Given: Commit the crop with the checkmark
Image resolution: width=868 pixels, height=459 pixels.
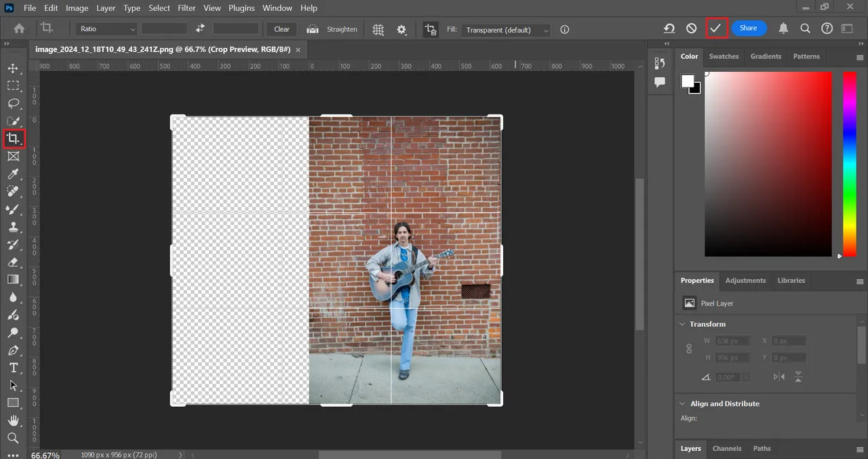Looking at the screenshot, I should (x=715, y=28).
